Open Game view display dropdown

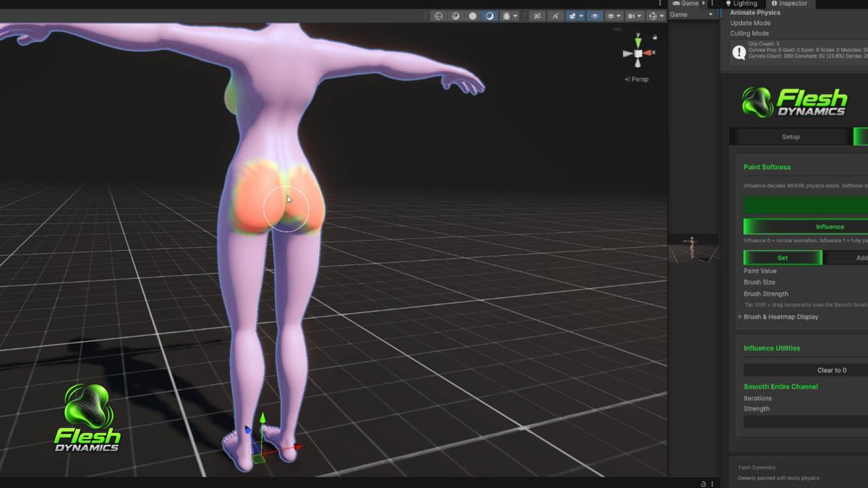(692, 14)
